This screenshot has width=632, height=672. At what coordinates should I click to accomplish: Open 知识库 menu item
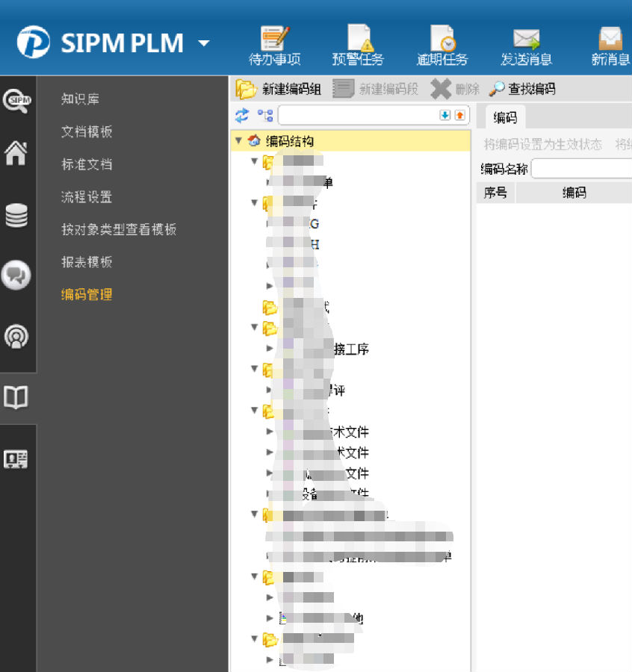[80, 99]
